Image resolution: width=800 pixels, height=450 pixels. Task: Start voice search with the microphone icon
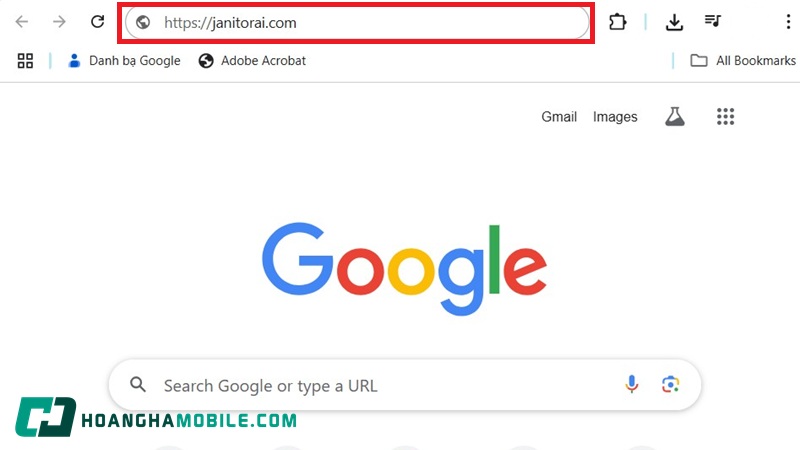(x=632, y=385)
